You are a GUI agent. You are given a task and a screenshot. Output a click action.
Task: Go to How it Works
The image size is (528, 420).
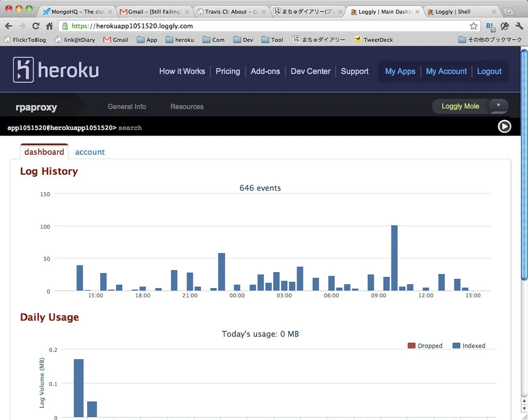182,71
